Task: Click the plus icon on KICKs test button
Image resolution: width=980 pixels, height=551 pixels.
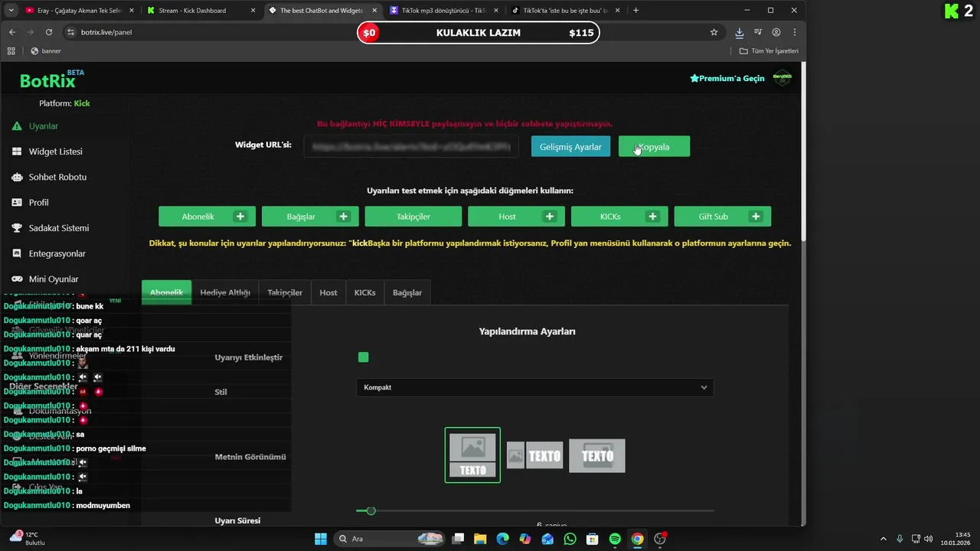Action: tap(652, 217)
